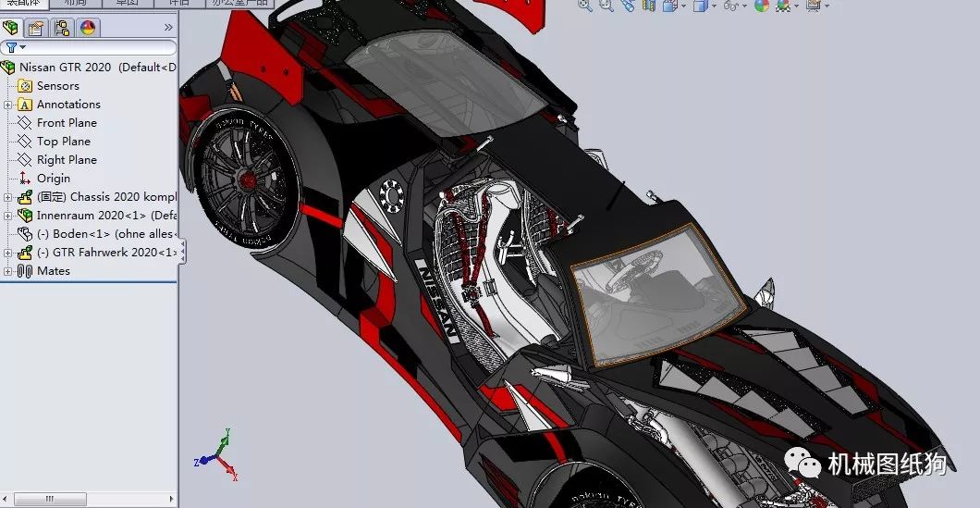The height and width of the screenshot is (508, 980).
Task: Select the Top Plane entry
Action: (64, 142)
